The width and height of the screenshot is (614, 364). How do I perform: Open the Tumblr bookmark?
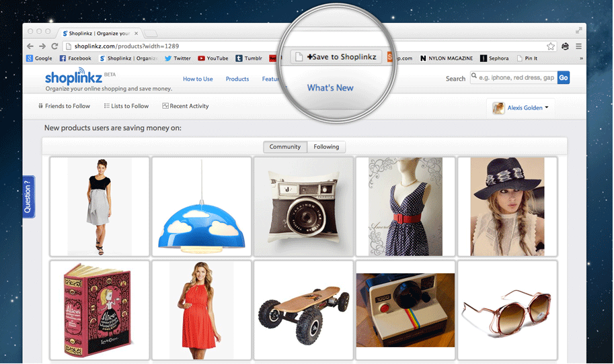pos(249,58)
